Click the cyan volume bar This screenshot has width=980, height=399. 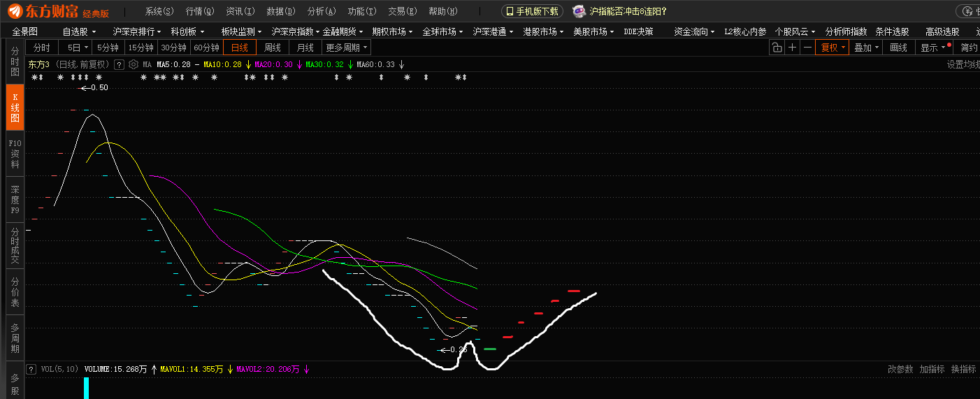[87, 388]
